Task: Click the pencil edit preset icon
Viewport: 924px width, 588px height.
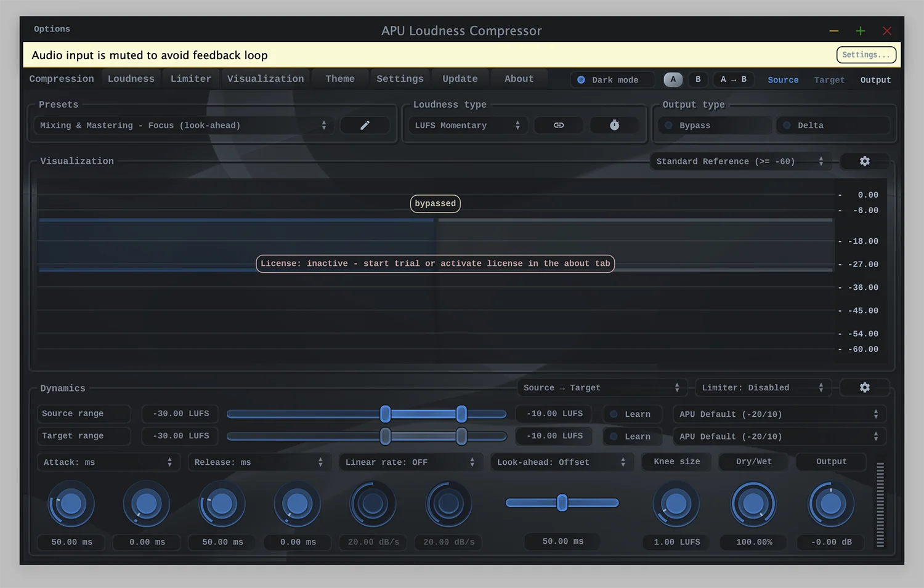Action: 365,125
